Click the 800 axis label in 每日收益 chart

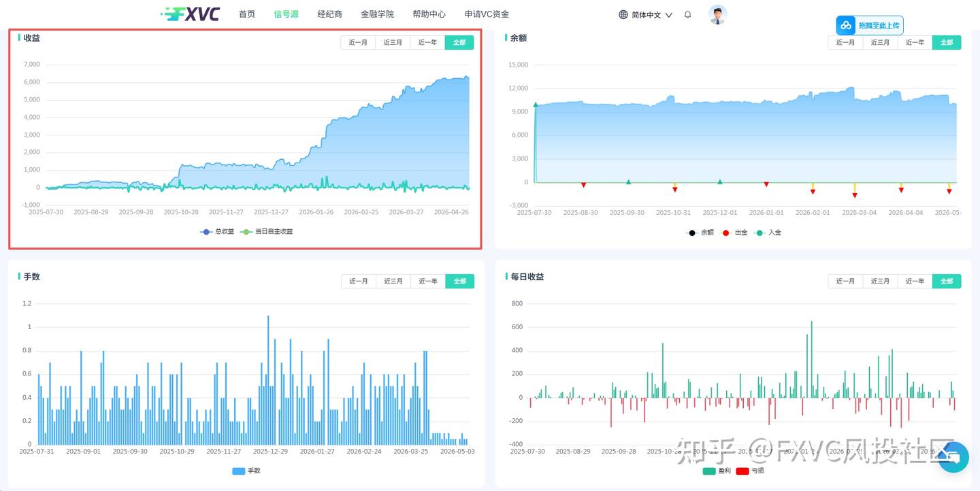click(517, 303)
